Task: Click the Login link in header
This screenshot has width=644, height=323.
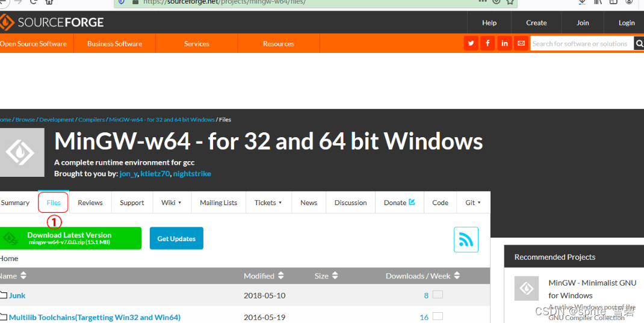Action: tap(627, 23)
